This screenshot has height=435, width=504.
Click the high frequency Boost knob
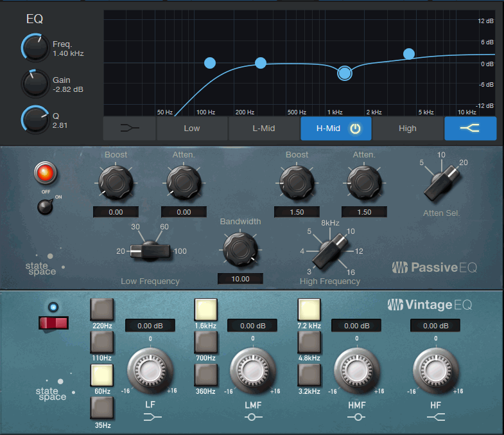[297, 182]
